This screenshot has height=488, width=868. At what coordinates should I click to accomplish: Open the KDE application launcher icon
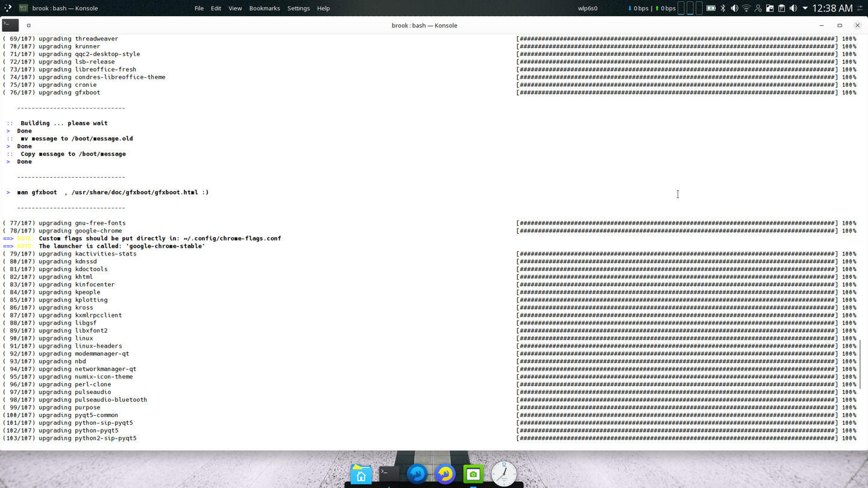tap(8, 8)
